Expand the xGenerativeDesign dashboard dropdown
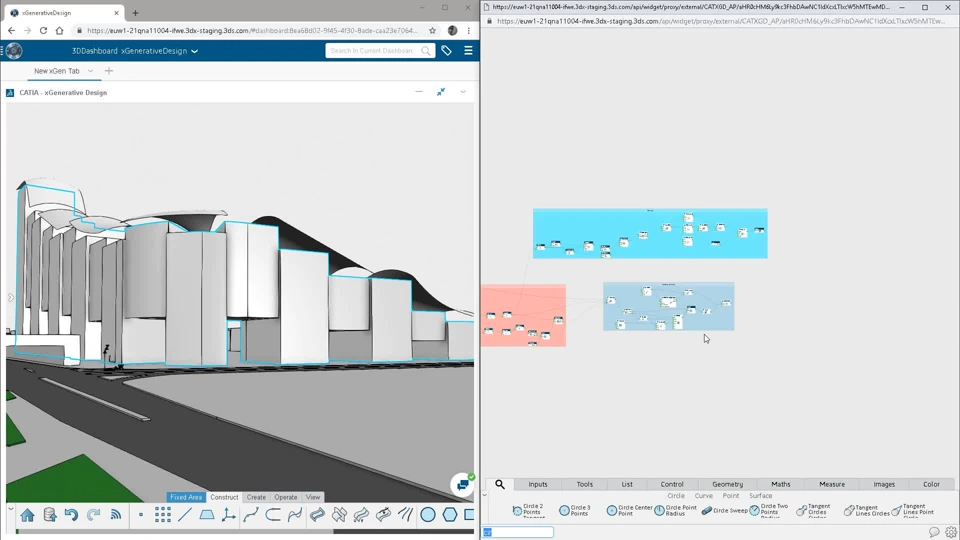 [x=195, y=51]
